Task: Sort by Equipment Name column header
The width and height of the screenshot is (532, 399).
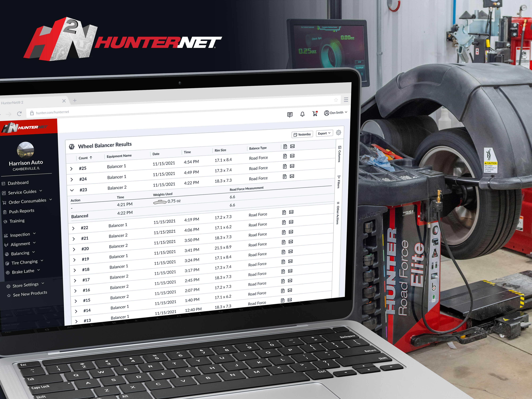Action: click(x=119, y=156)
